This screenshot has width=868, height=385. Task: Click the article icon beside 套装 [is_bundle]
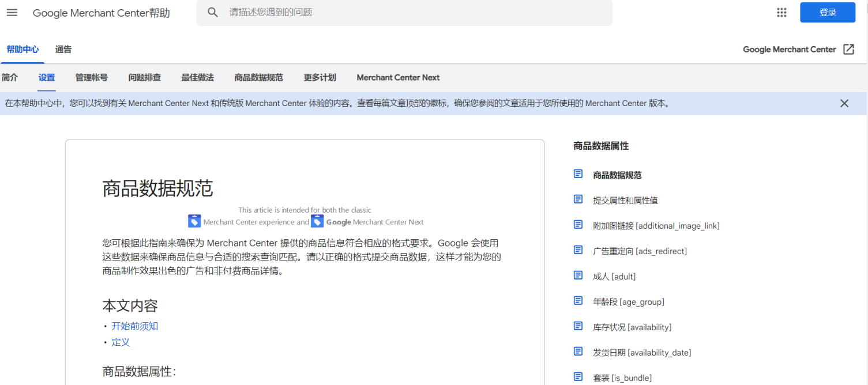click(578, 376)
